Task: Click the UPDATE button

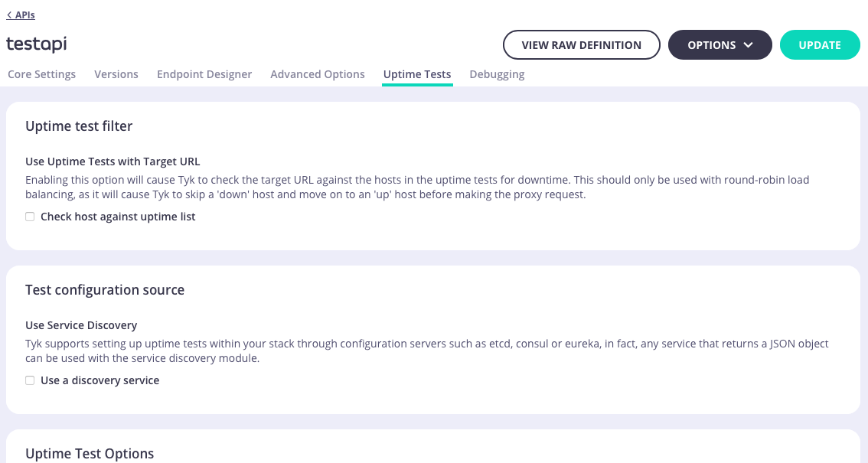Action: 820,44
